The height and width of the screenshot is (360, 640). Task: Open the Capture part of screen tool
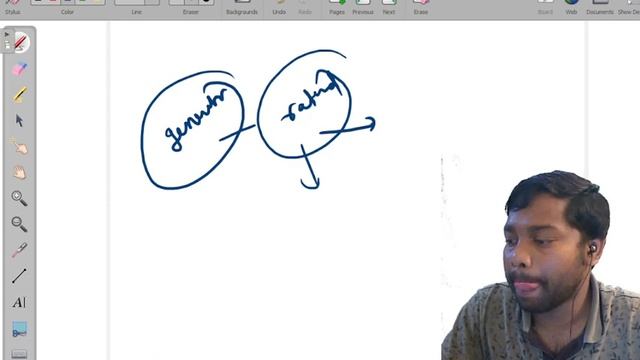[x=19, y=329]
